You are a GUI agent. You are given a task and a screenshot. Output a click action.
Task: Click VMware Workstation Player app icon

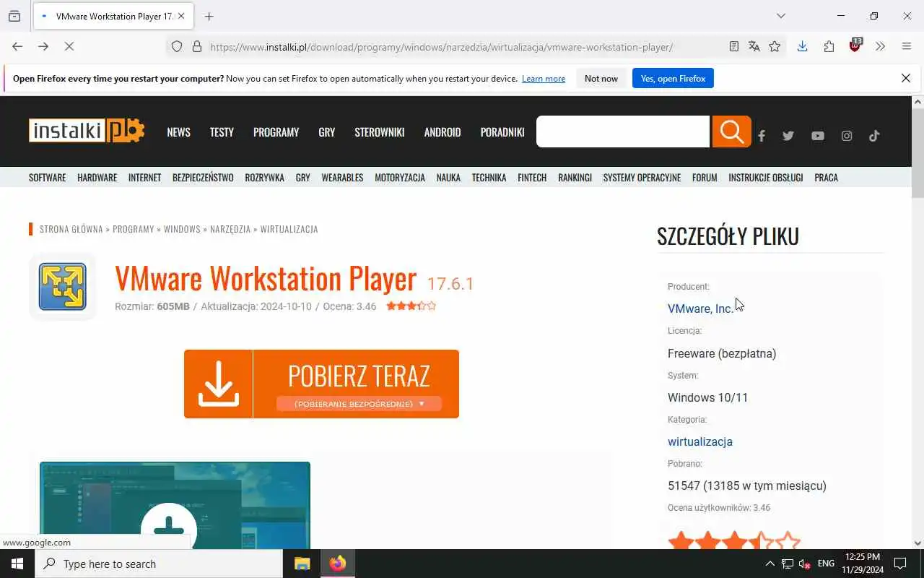[63, 287]
